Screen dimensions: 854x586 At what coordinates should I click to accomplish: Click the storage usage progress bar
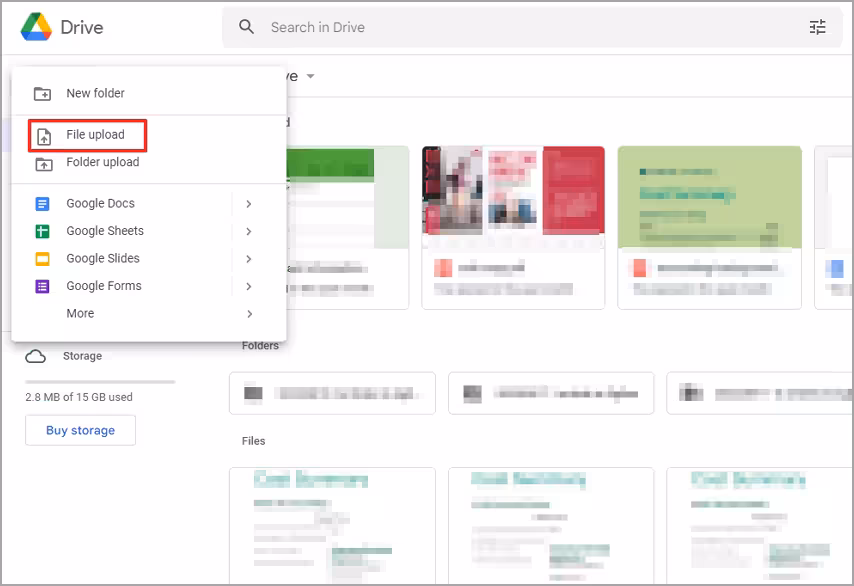pyautogui.click(x=100, y=382)
